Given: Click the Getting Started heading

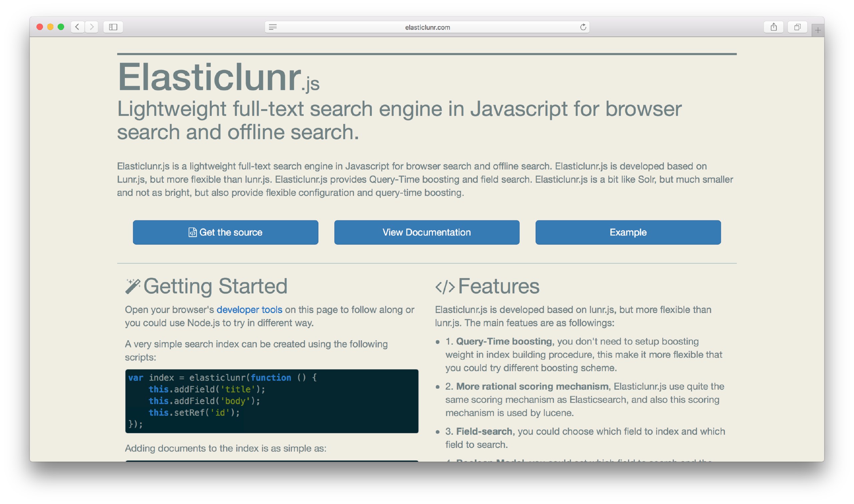Looking at the screenshot, I should pyautogui.click(x=216, y=286).
